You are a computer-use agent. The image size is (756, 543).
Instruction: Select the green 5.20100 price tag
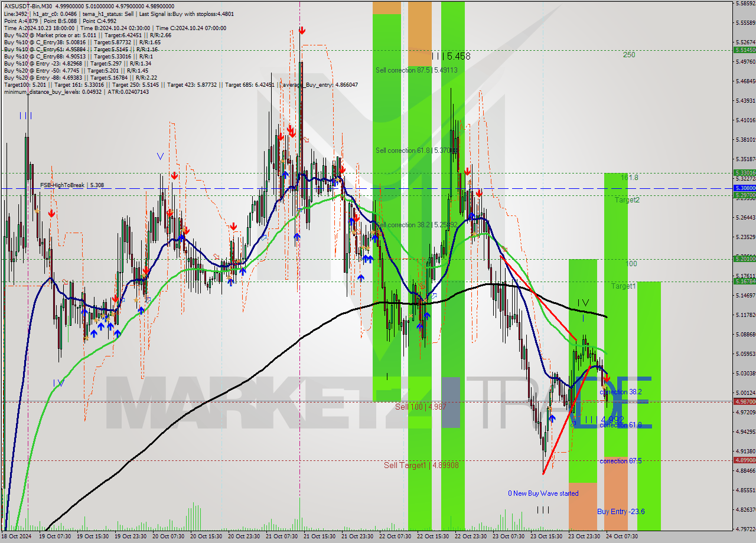click(744, 259)
